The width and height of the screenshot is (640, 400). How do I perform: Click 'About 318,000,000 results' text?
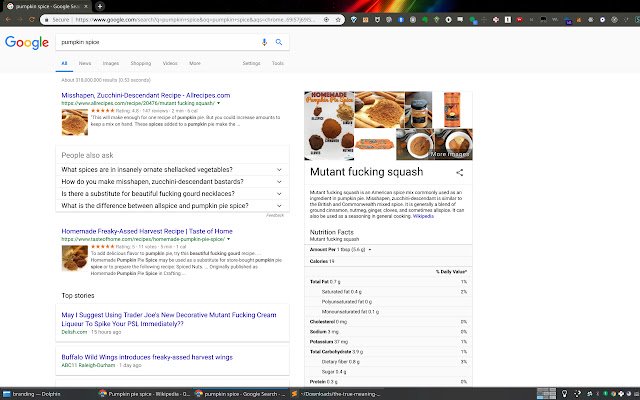(x=106, y=80)
